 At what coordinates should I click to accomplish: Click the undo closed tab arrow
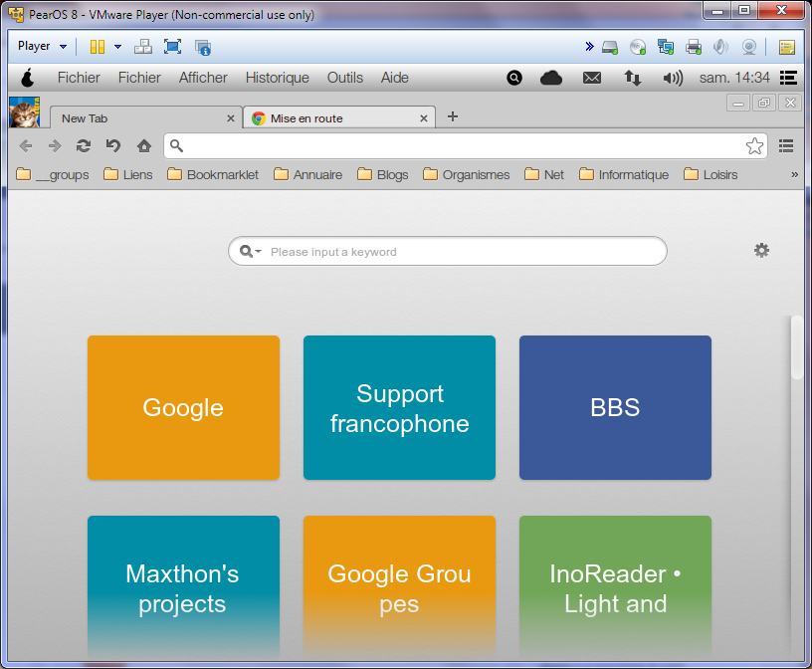point(112,146)
